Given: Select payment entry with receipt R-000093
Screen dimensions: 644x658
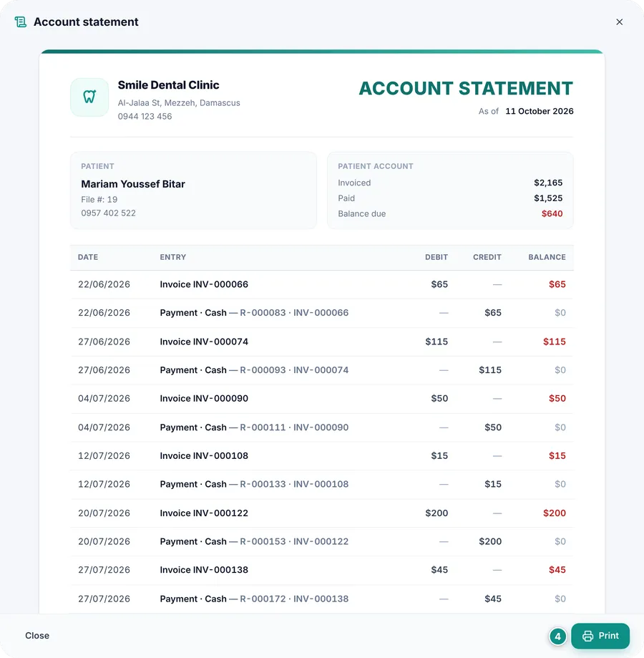Looking at the screenshot, I should (321, 370).
